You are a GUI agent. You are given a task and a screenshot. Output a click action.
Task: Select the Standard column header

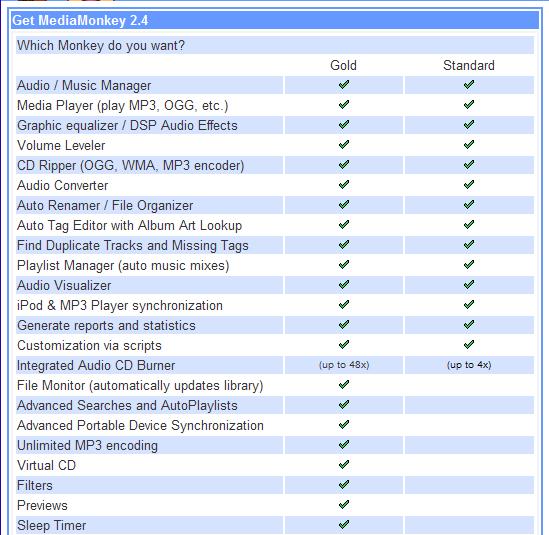469,65
